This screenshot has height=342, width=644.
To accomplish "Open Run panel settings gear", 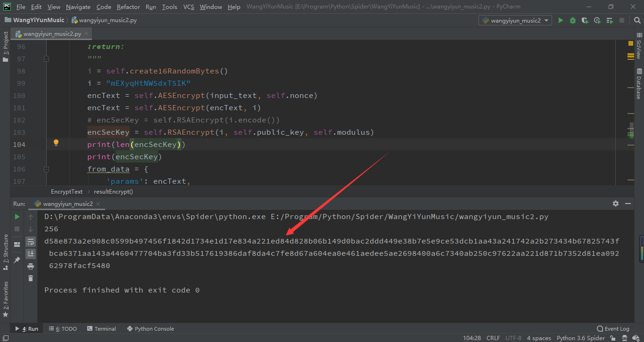I will point(616,204).
